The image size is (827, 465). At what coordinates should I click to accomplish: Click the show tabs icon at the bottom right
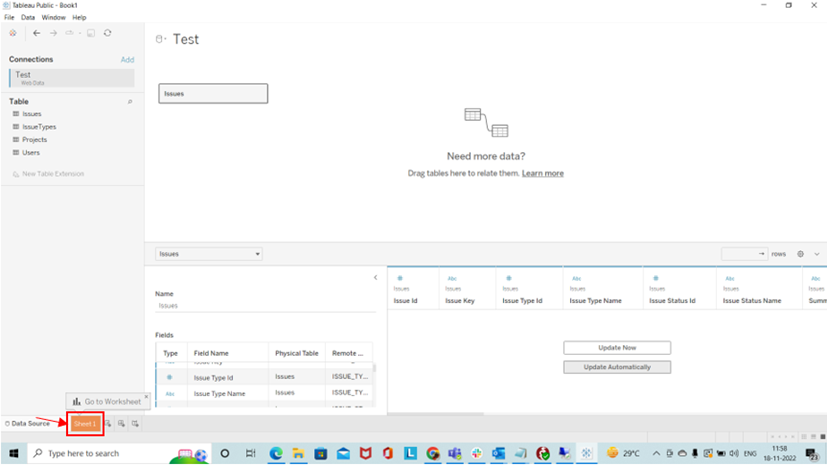pos(822,437)
